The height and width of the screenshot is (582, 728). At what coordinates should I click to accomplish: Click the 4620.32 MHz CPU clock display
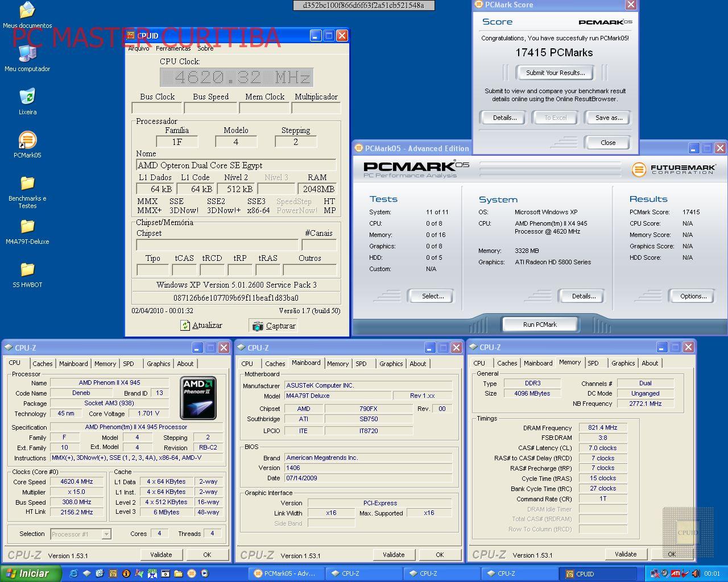(237, 77)
